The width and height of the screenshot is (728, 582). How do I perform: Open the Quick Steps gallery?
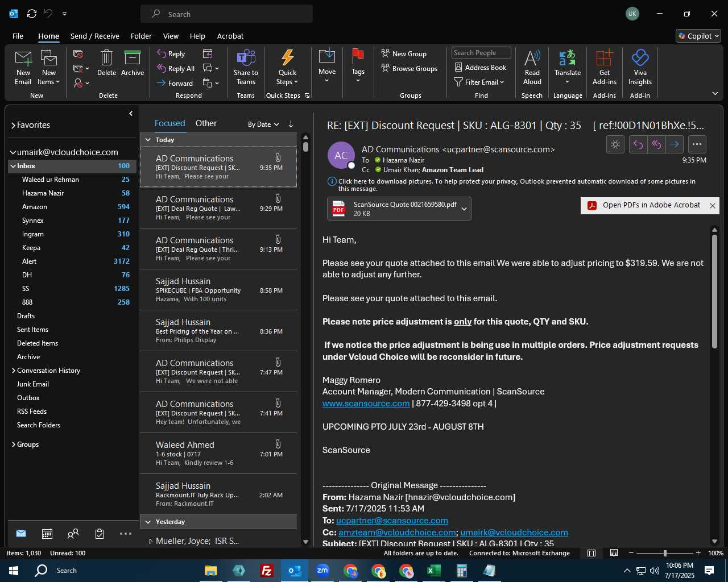click(287, 68)
